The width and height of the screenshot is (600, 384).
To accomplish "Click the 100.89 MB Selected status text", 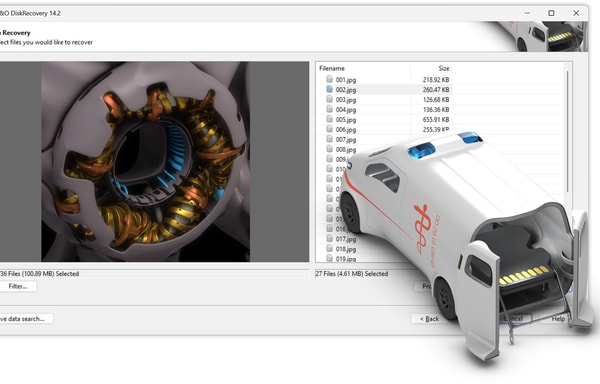I will [x=40, y=274].
